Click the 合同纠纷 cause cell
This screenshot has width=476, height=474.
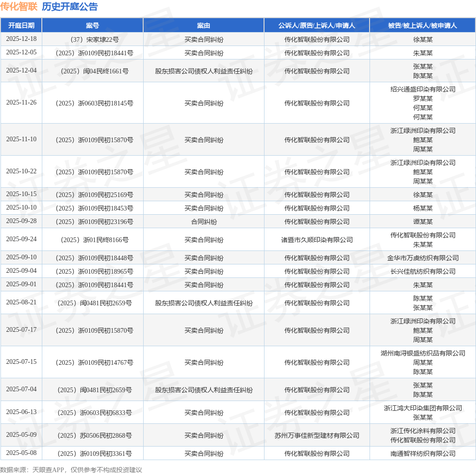(204, 222)
